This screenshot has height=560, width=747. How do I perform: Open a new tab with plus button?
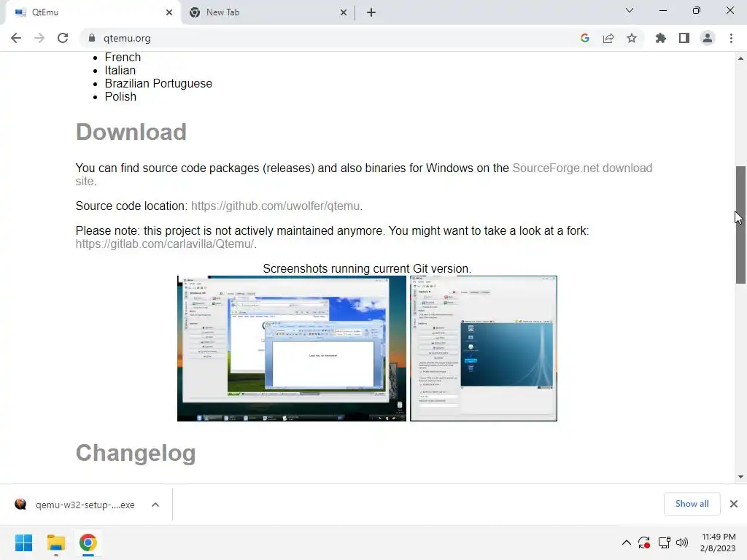click(x=371, y=12)
